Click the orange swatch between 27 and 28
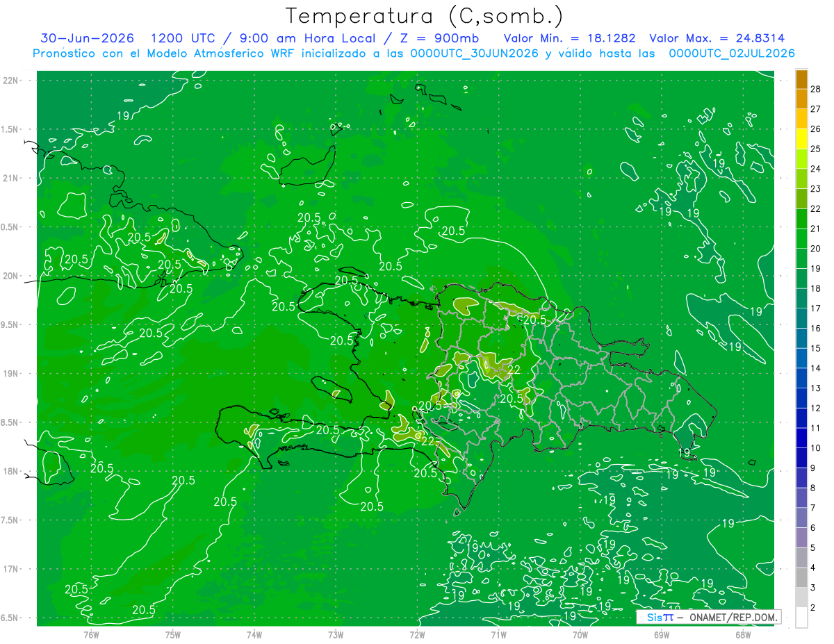Viewport: 834px width, 644px height. coord(801,99)
